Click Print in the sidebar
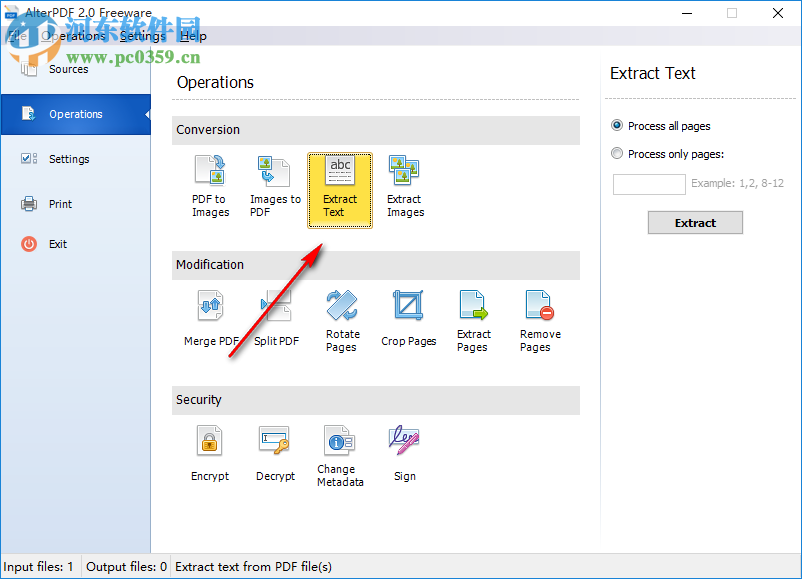Screen dimensions: 802x579 coord(76,204)
